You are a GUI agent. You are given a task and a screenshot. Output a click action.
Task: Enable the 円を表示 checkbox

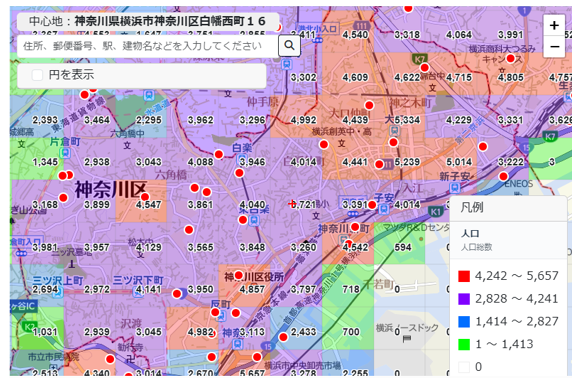click(x=37, y=75)
